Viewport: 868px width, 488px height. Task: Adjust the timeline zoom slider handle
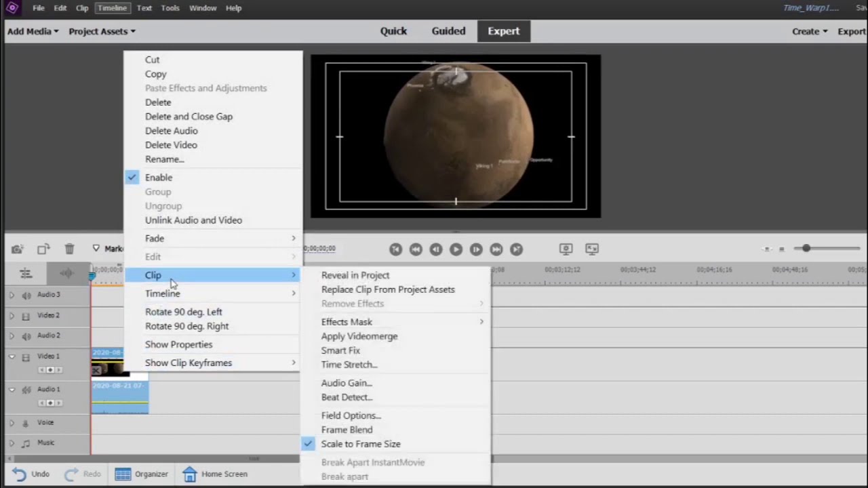pos(806,249)
